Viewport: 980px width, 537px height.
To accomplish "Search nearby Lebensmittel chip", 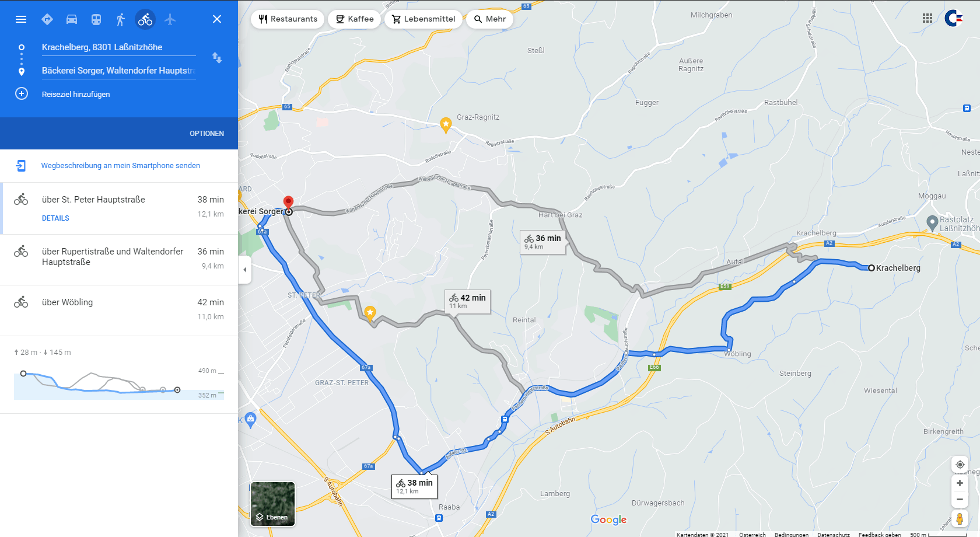I will pos(423,19).
